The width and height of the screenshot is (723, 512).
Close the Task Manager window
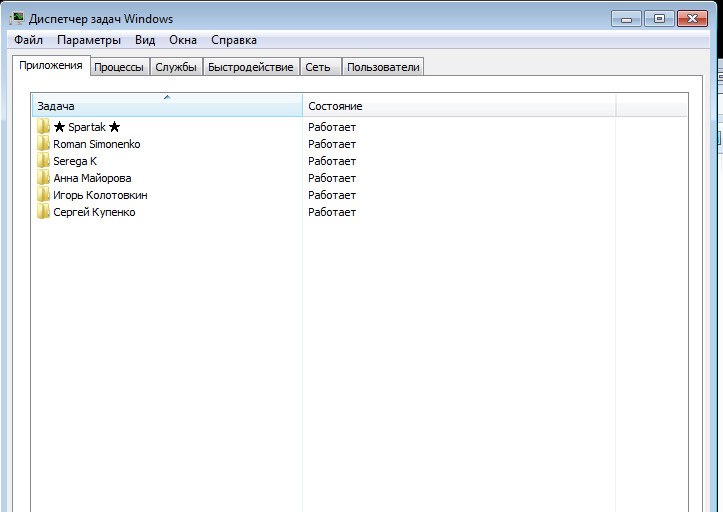coord(692,19)
